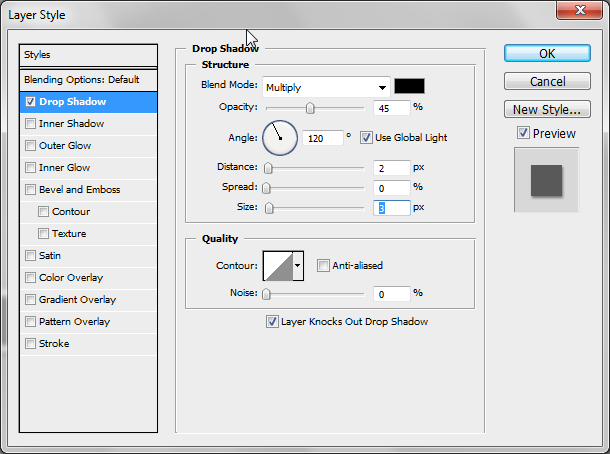Click the Angle dial control
The height and width of the screenshot is (454, 610).
coord(280,138)
